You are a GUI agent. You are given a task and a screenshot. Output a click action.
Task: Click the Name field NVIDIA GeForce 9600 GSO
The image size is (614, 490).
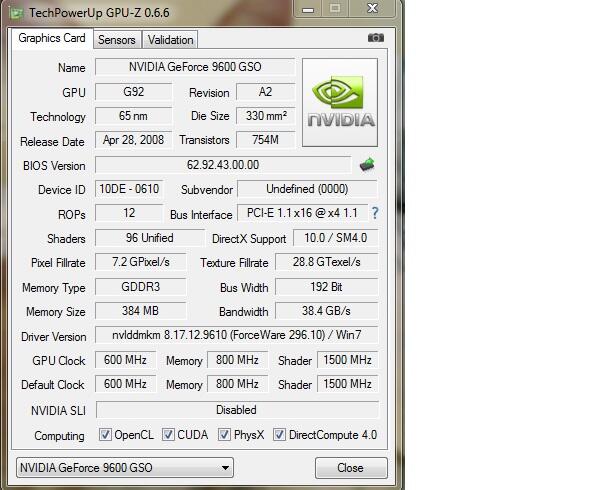point(195,67)
